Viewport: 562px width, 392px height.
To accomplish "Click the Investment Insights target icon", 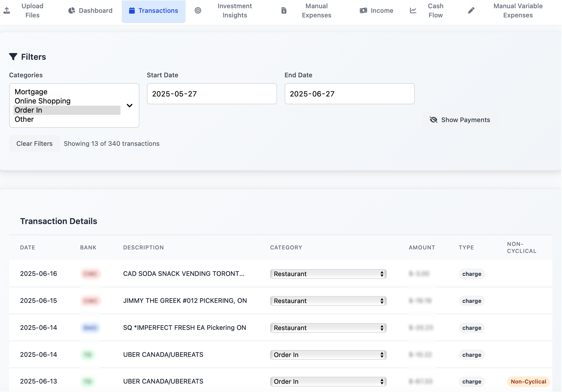I will pyautogui.click(x=198, y=11).
